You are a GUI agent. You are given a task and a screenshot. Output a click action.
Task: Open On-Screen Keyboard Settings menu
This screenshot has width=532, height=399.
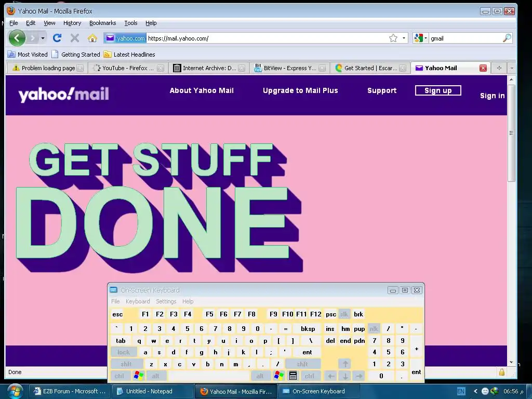point(166,301)
